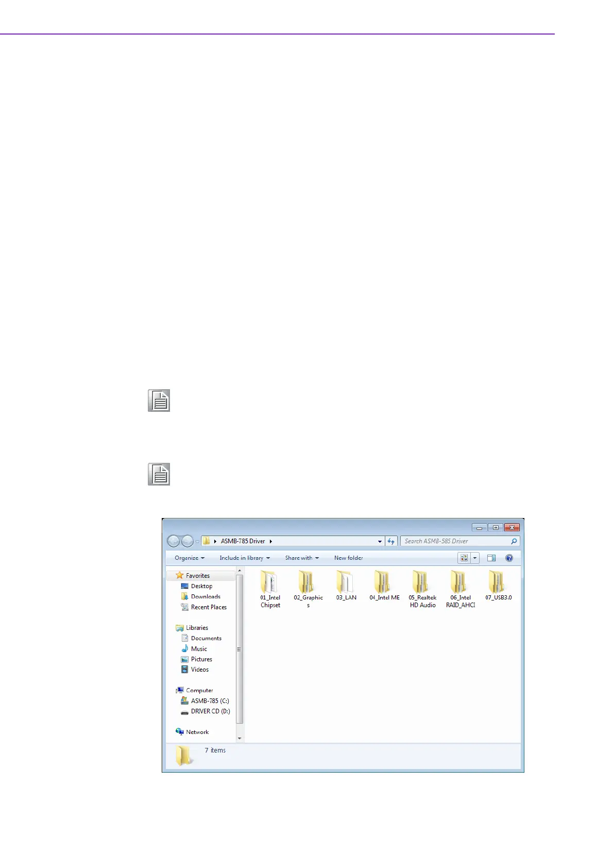The image size is (613, 868).
Task: Open the Organize menu
Action: pyautogui.click(x=190, y=558)
